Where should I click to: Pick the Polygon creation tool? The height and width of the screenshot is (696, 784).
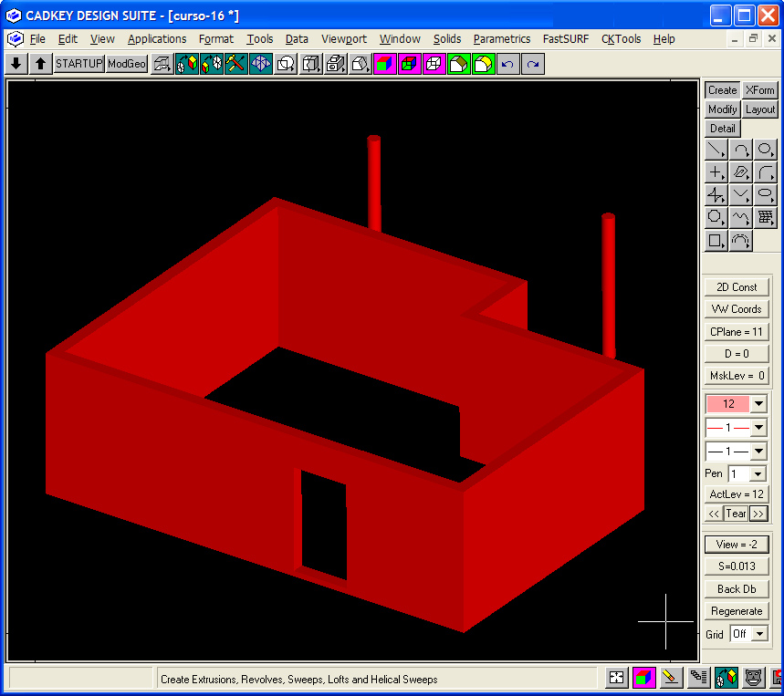tap(716, 218)
